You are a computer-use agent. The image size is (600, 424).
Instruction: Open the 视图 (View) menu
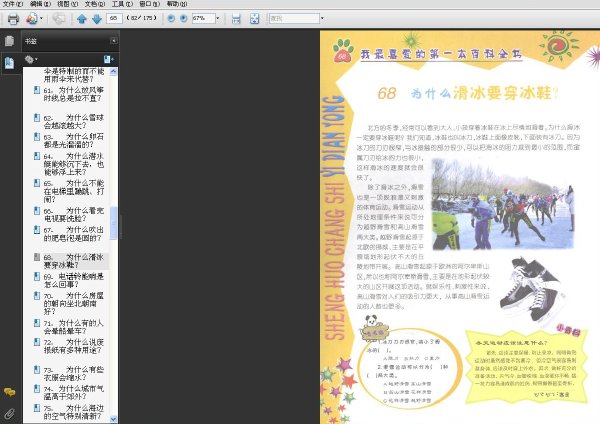(x=68, y=4)
